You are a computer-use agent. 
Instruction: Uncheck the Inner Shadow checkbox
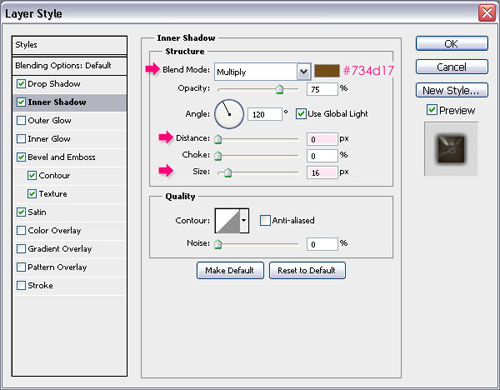point(21,102)
